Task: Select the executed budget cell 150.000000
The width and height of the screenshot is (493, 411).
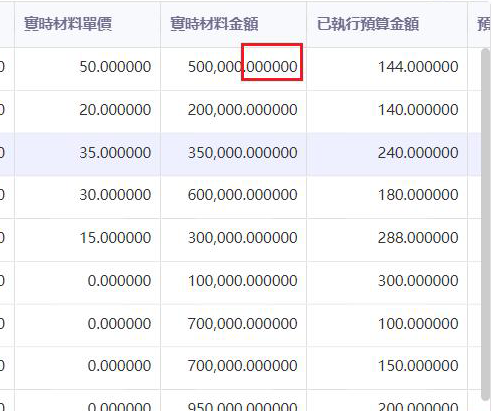Action: (387, 366)
